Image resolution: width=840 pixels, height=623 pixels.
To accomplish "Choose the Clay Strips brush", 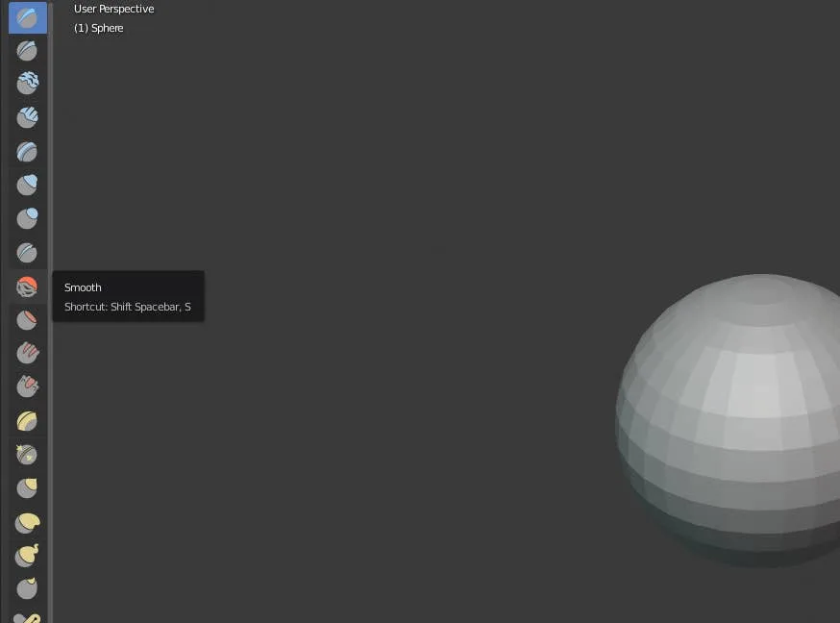I will click(x=27, y=117).
